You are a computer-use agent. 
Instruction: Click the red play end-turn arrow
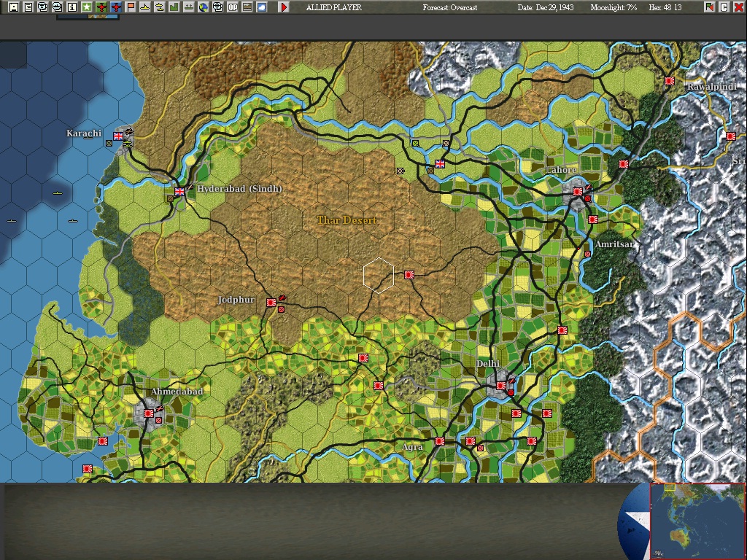tap(284, 7)
